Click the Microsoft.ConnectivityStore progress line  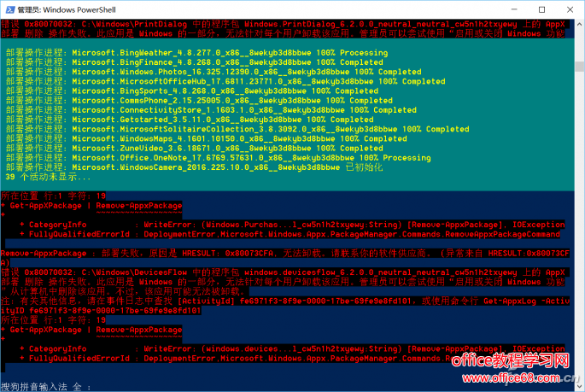(x=211, y=110)
